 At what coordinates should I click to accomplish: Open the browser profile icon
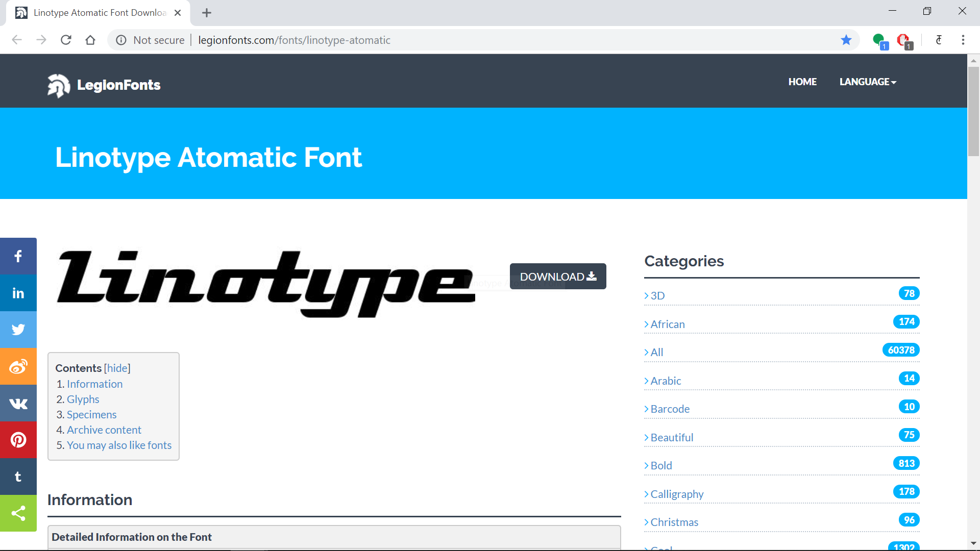tap(939, 40)
